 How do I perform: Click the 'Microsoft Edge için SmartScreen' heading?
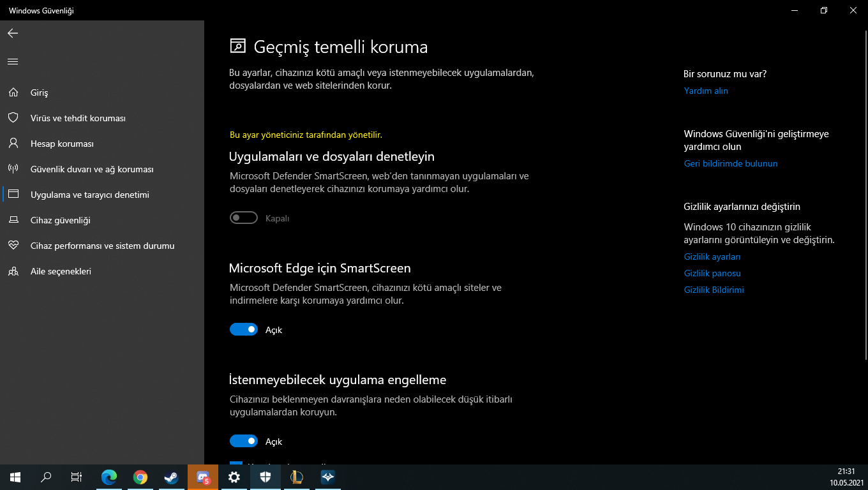coord(320,268)
